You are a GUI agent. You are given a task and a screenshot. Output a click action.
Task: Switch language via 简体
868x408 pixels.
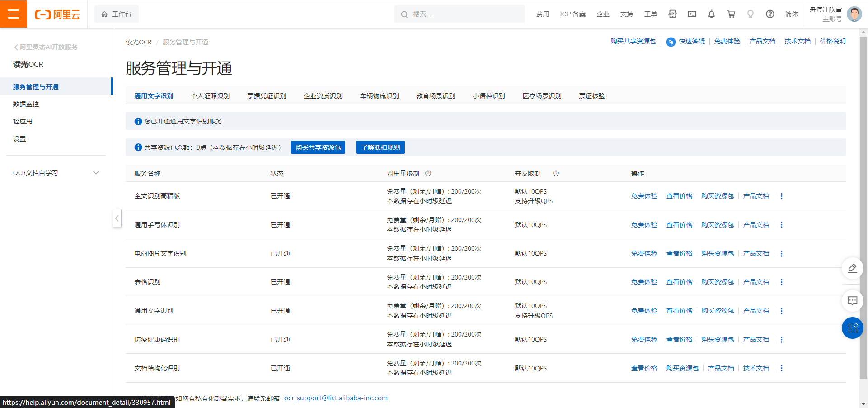[792, 14]
